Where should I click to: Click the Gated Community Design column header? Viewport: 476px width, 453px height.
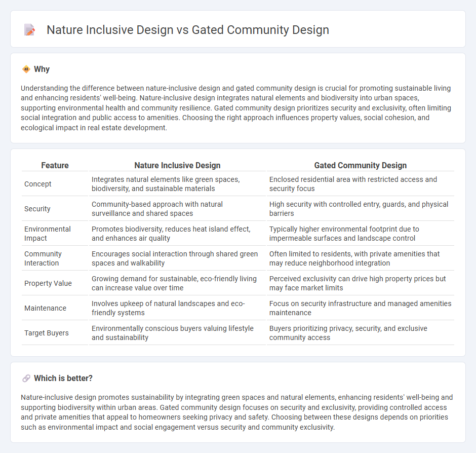point(360,165)
